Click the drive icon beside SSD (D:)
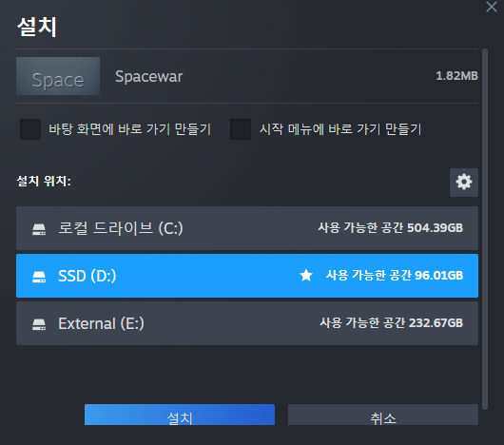Viewport: 504px width, 445px height. pos(39,277)
